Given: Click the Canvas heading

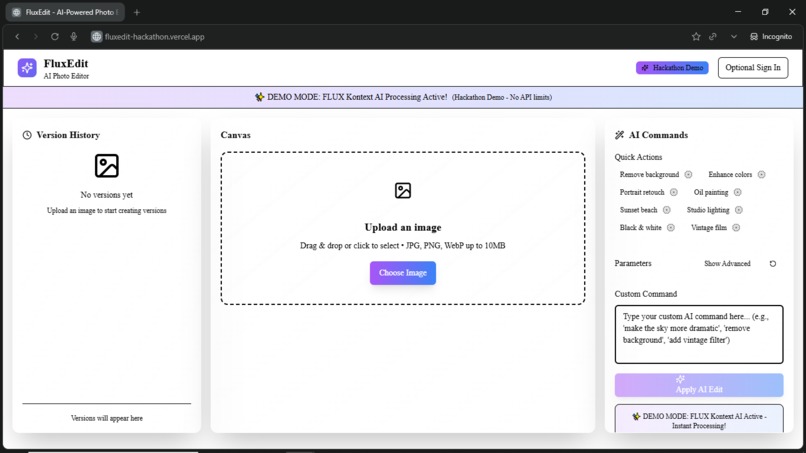Looking at the screenshot, I should click(235, 135).
